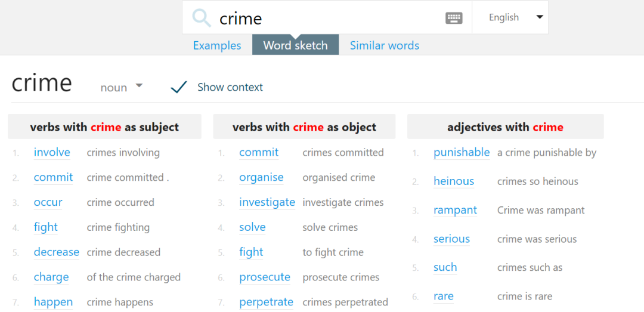Open the verb link 'involve'
The image size is (644, 312).
tap(52, 152)
